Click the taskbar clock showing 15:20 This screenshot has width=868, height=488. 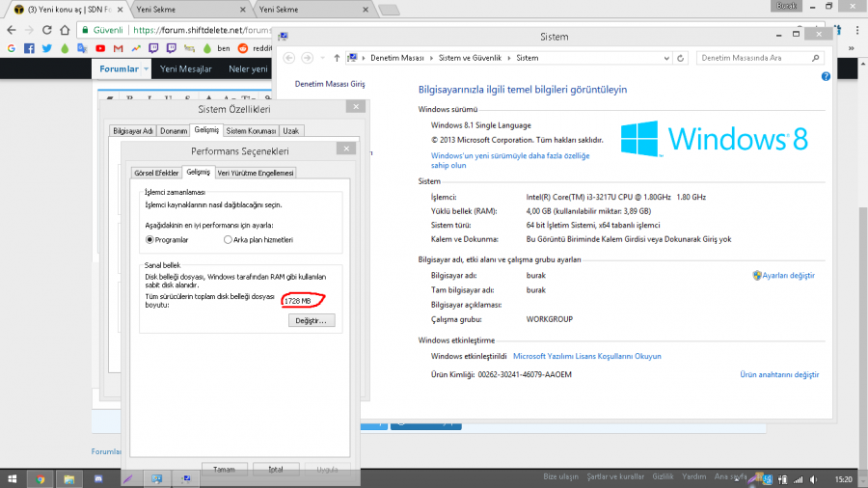pos(843,479)
